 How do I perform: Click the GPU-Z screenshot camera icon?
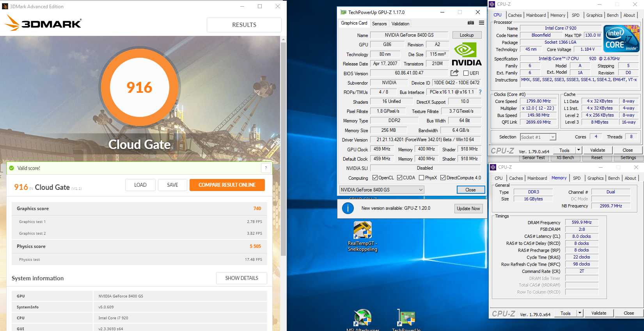click(471, 23)
